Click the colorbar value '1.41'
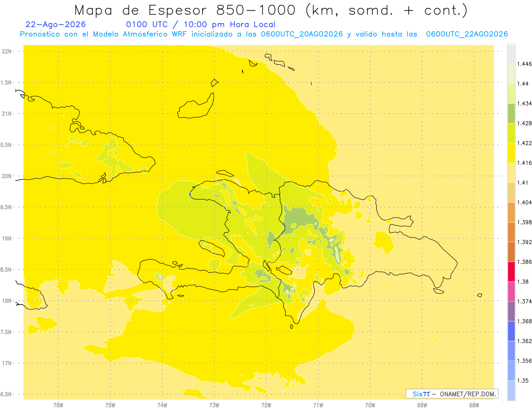 coord(523,183)
